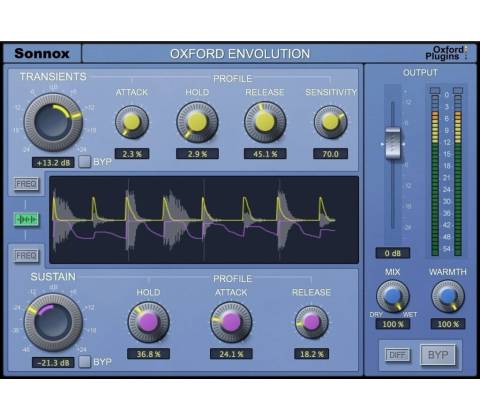Toggle the green waveform display button
The image size is (480, 420).
pyautogui.click(x=26, y=219)
